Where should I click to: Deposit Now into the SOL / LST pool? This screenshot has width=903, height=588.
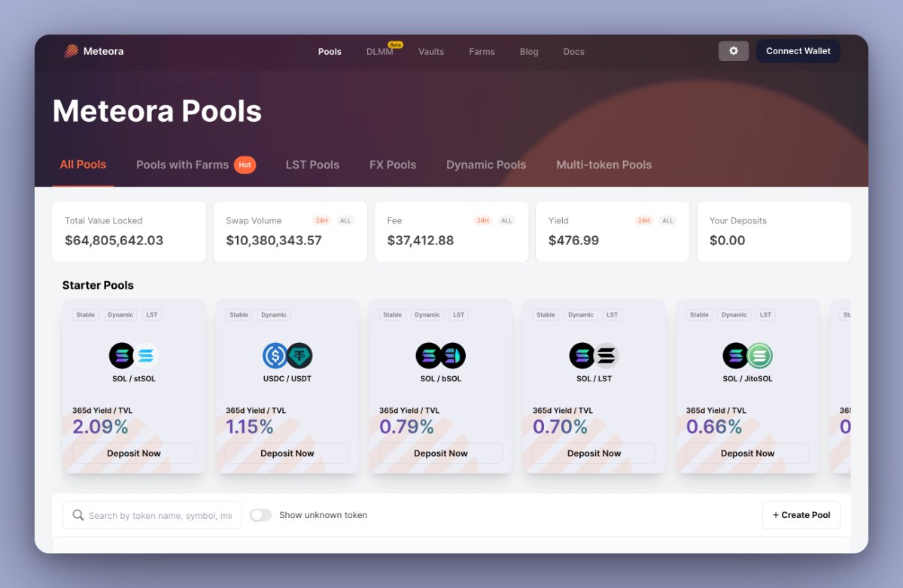[594, 453]
